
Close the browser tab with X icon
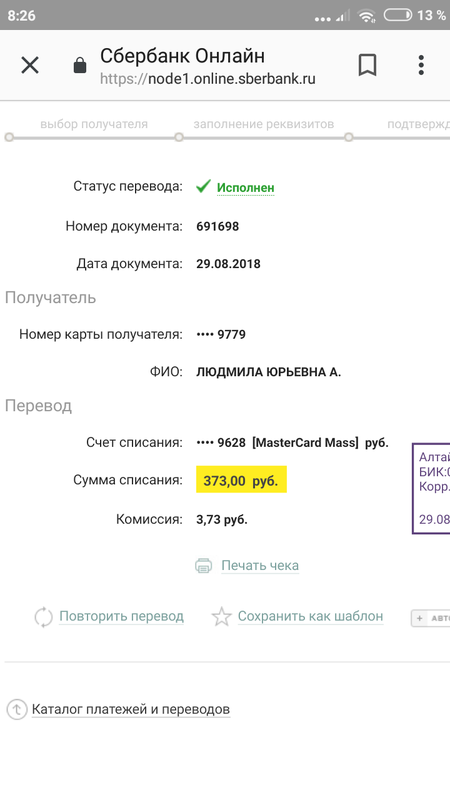pos(30,66)
